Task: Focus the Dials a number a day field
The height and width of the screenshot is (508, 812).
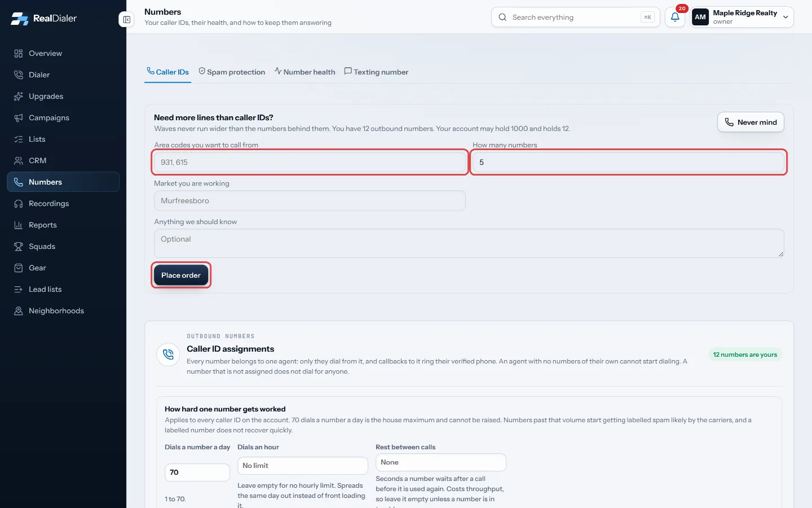Action: click(x=197, y=472)
